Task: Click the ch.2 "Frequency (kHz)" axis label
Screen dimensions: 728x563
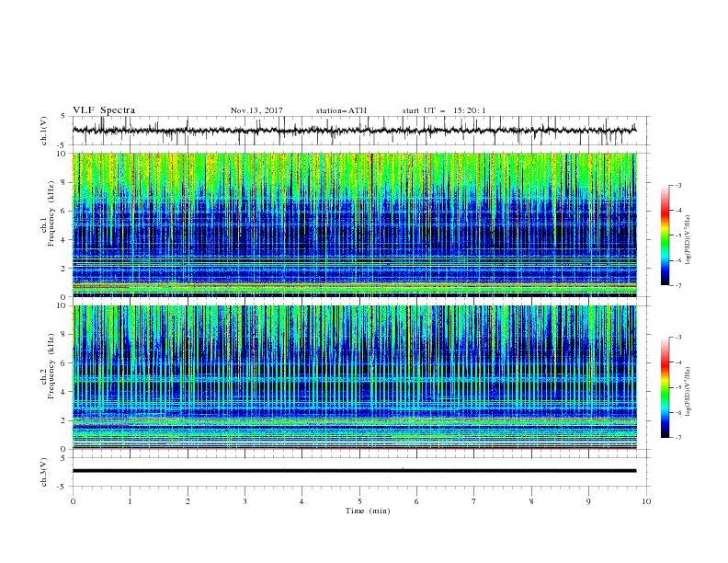Action: tap(51, 366)
